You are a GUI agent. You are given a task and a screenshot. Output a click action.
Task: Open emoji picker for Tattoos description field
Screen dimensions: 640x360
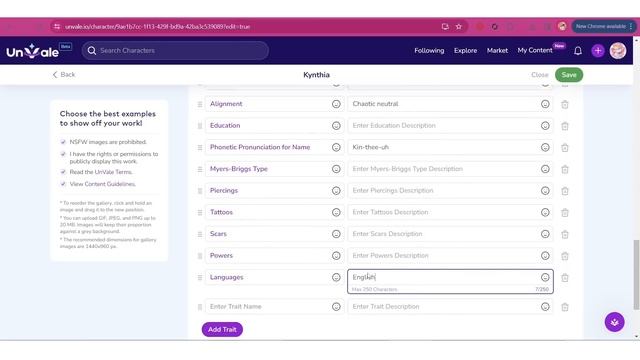click(545, 212)
